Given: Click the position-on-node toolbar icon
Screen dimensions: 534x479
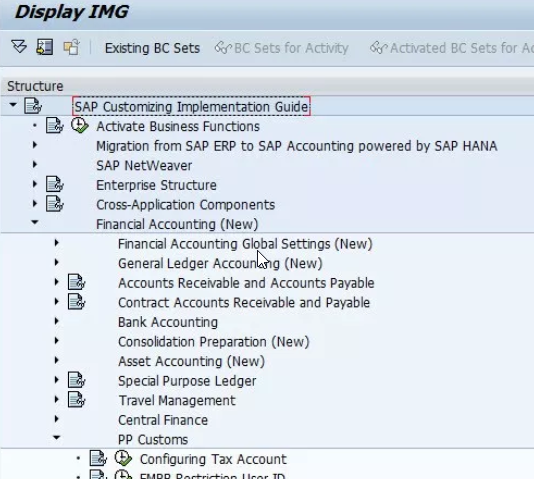Looking at the screenshot, I should [x=45, y=47].
